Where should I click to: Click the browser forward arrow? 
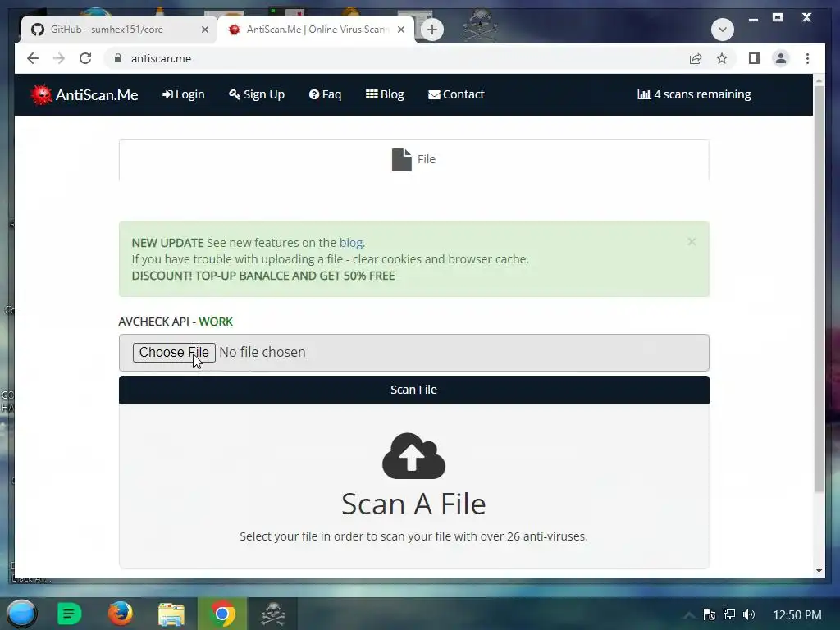point(59,58)
